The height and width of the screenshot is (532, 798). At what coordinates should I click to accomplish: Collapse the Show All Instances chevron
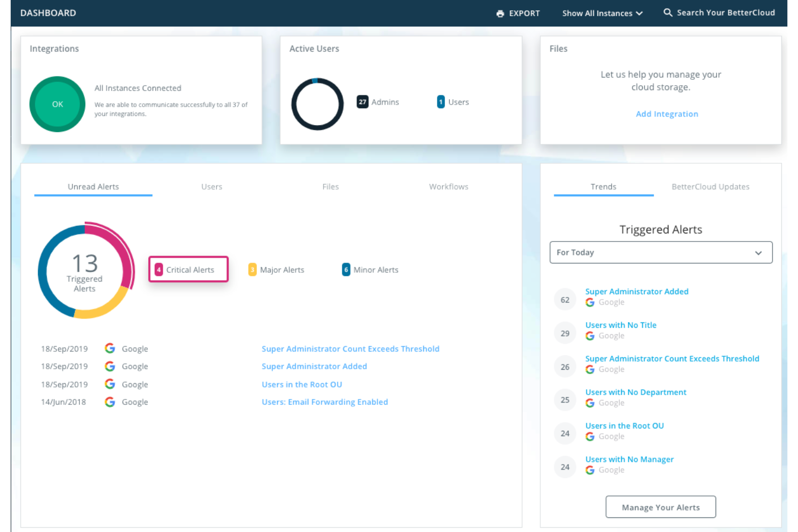(x=641, y=13)
